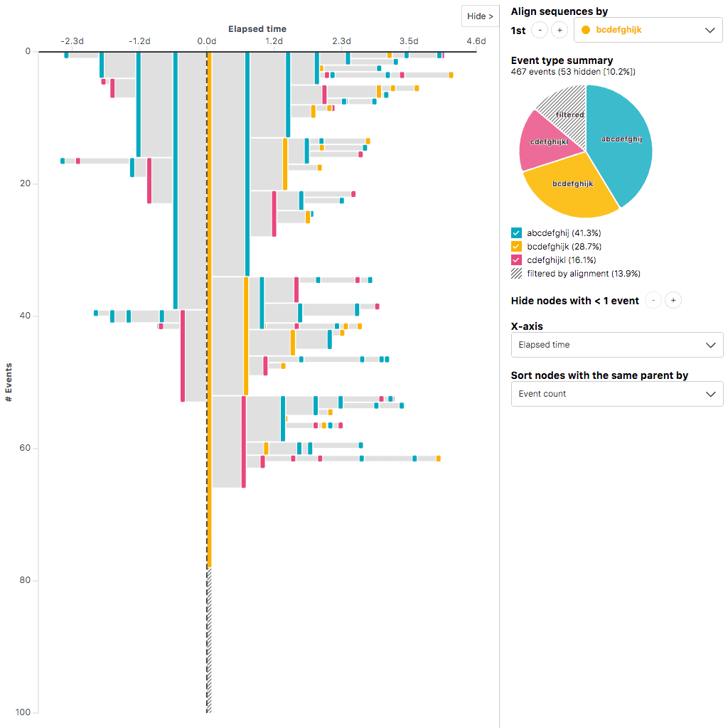Screen dimensions: 728x728
Task: Decrease the hide nodes event threshold
Action: coord(653,300)
